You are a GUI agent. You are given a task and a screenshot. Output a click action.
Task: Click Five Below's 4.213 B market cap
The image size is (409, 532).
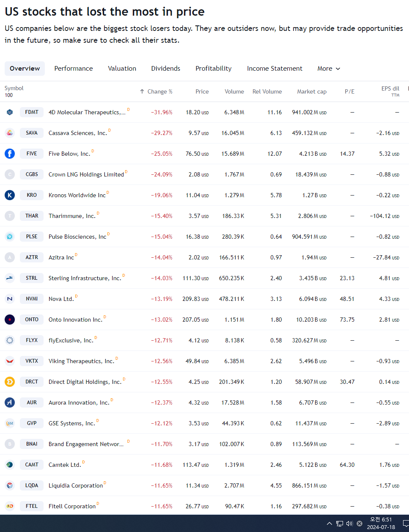[x=313, y=154]
